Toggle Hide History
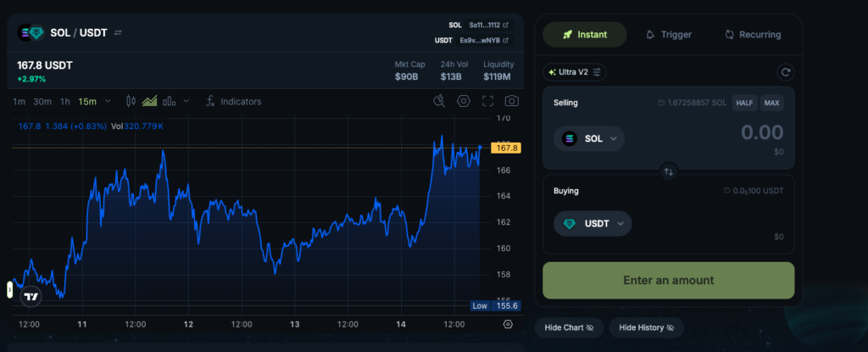Image resolution: width=868 pixels, height=352 pixels. (647, 327)
